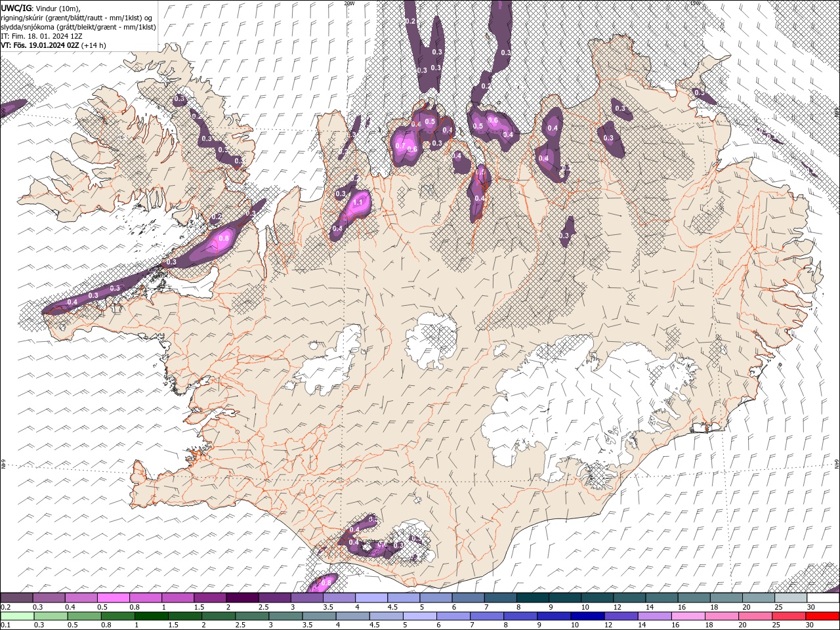The height and width of the screenshot is (630, 840).
Task: Select the medium green 0.5 swatch in lower row
Action: (x=85, y=616)
